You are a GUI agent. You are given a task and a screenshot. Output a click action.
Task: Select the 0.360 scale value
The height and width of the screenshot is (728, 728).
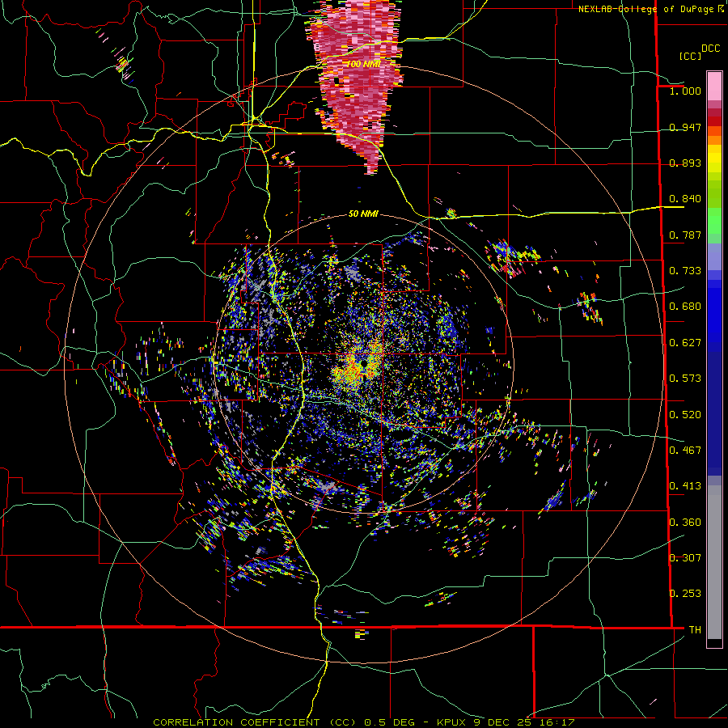click(x=685, y=523)
